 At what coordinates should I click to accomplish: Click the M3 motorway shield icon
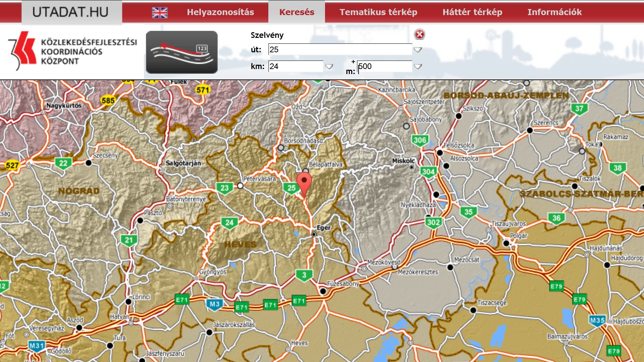[214, 304]
